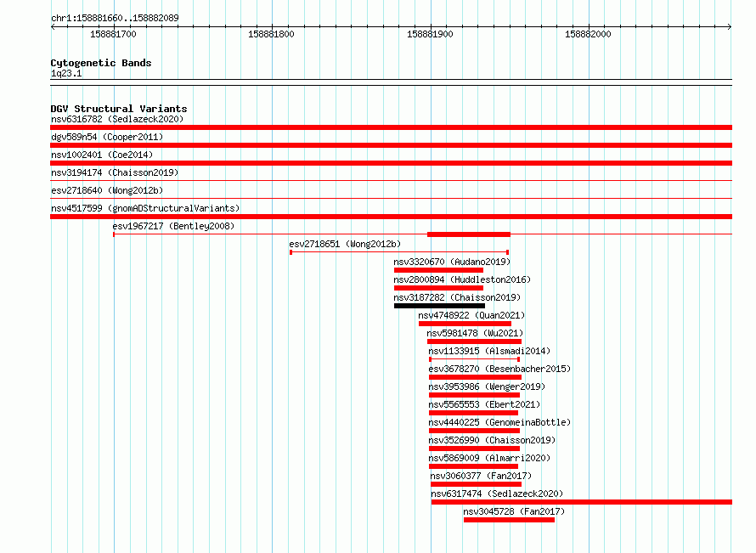Click the thin line under nsv3194174
The width and height of the screenshot is (756, 553).
(391, 181)
